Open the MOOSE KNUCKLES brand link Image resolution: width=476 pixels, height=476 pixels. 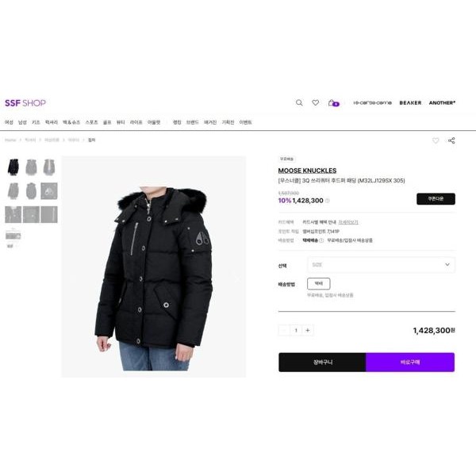[307, 171]
